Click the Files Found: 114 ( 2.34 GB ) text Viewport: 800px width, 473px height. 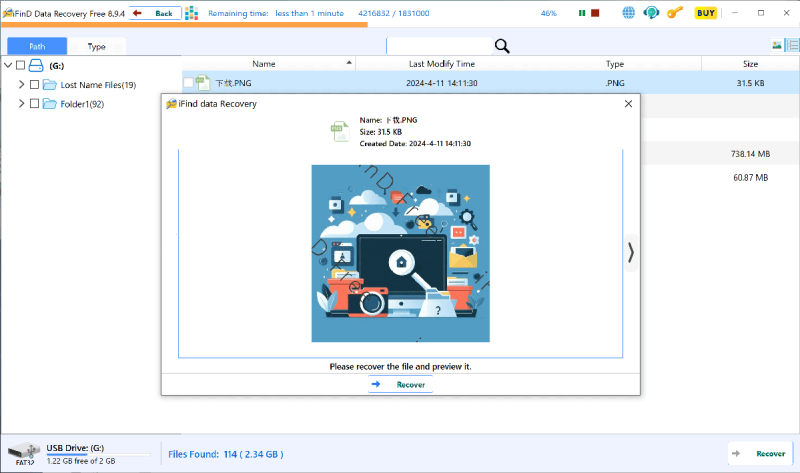point(226,454)
